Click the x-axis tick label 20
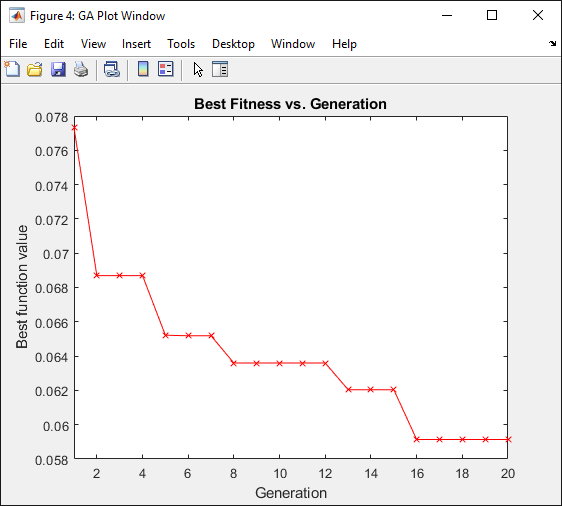Image resolution: width=562 pixels, height=506 pixels. (508, 474)
